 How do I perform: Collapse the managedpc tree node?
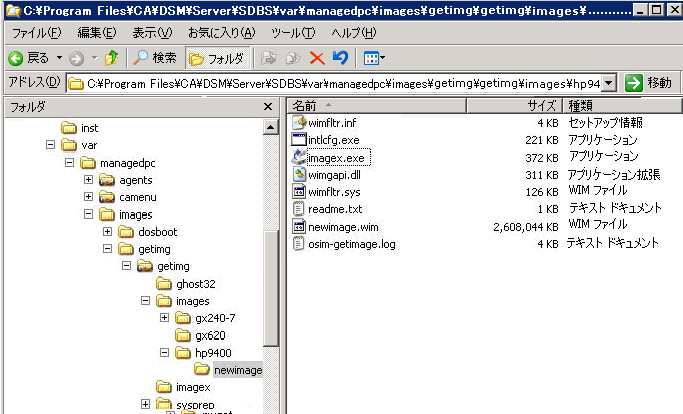point(69,163)
